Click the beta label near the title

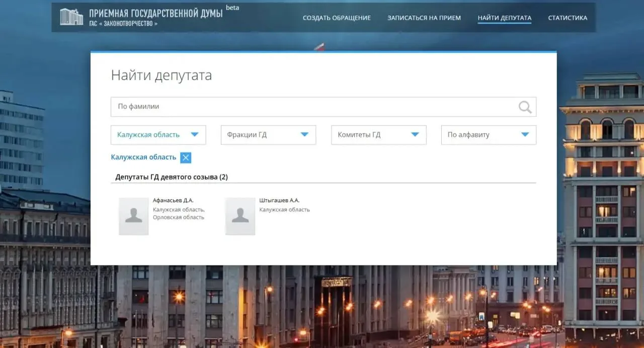click(x=232, y=8)
